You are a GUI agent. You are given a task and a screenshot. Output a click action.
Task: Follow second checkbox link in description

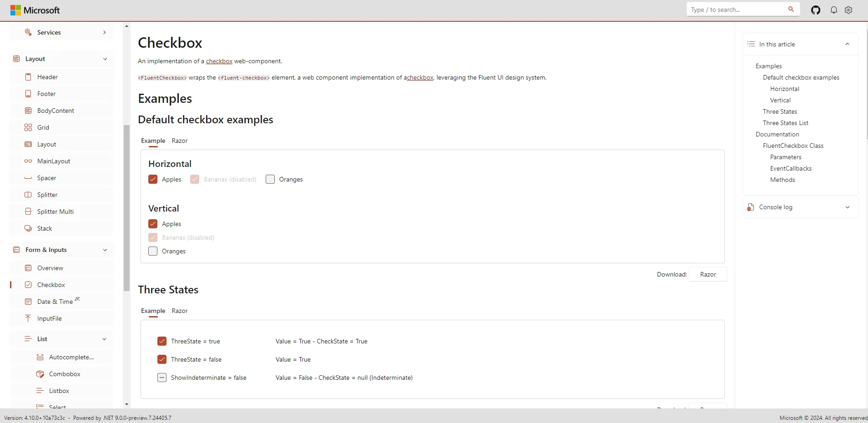coord(420,77)
